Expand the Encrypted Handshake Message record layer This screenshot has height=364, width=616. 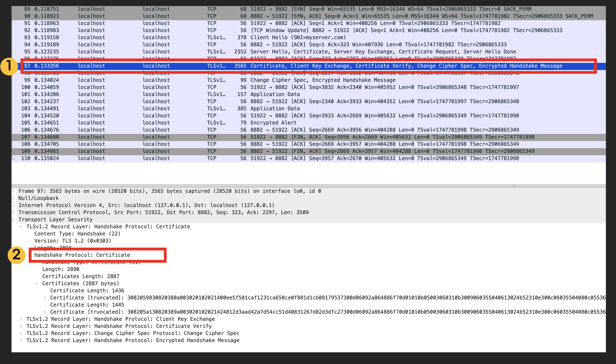point(21,340)
